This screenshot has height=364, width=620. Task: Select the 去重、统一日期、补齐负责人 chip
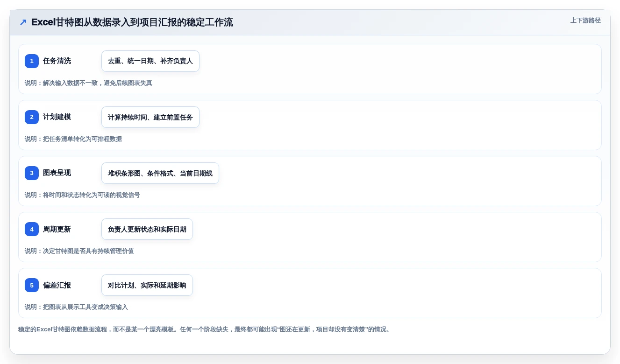150,61
